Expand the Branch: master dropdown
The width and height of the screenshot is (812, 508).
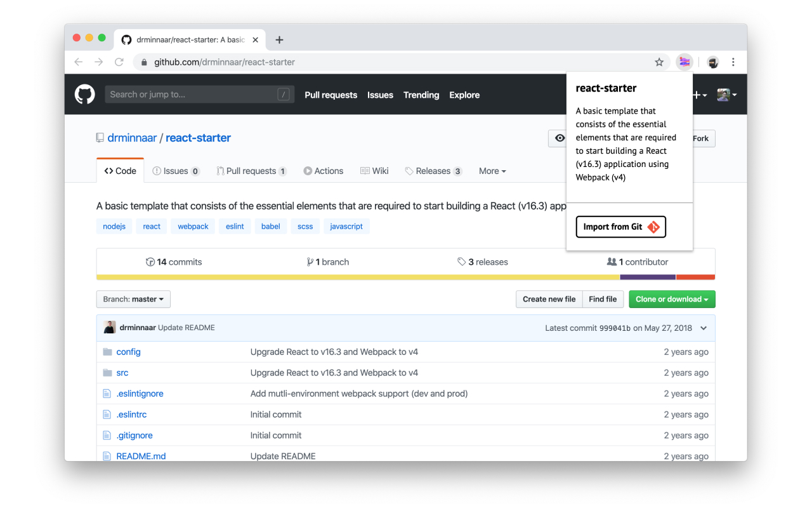coord(133,299)
